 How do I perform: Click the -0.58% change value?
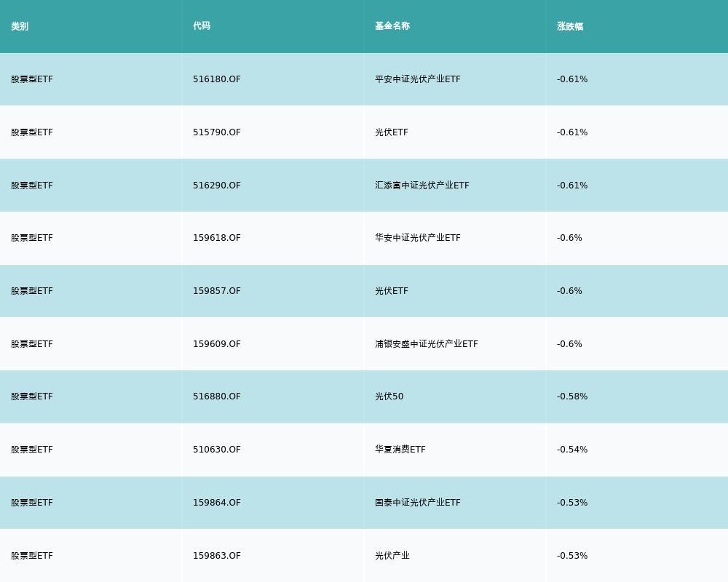pyautogui.click(x=572, y=396)
